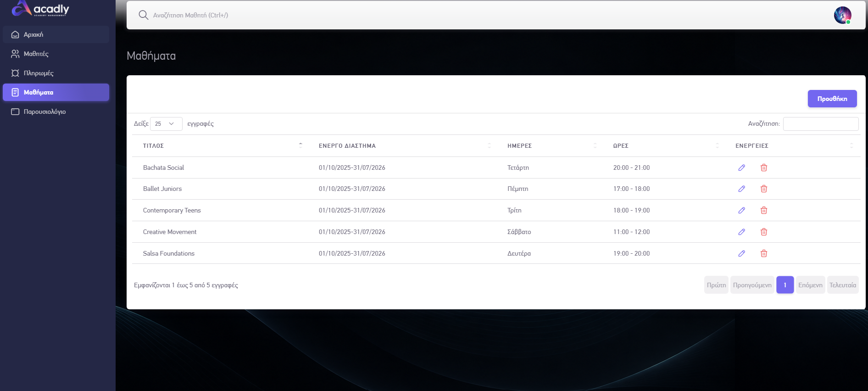The width and height of the screenshot is (868, 391).
Task: Edit the Bachata Social lesson
Action: coord(741,168)
